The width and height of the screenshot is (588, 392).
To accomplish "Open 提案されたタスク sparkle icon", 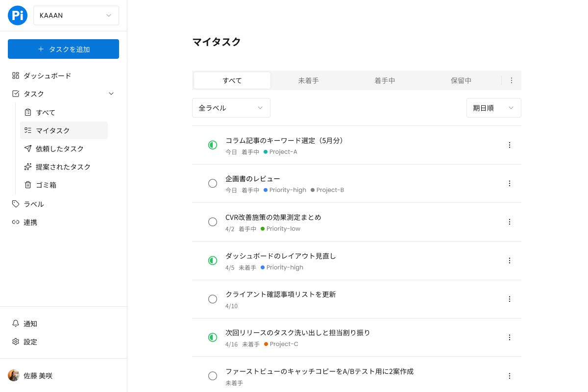I will tap(28, 167).
